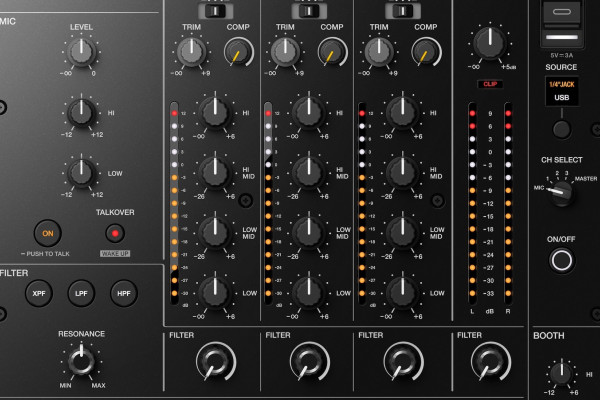Click the master L meter column
600x400 pixels.
[472, 203]
